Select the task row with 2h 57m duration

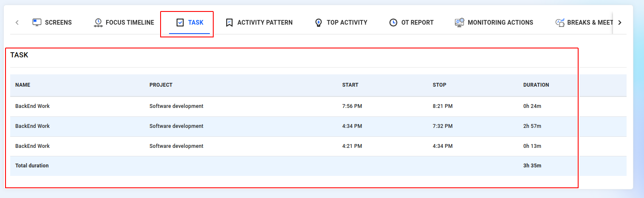532,126
